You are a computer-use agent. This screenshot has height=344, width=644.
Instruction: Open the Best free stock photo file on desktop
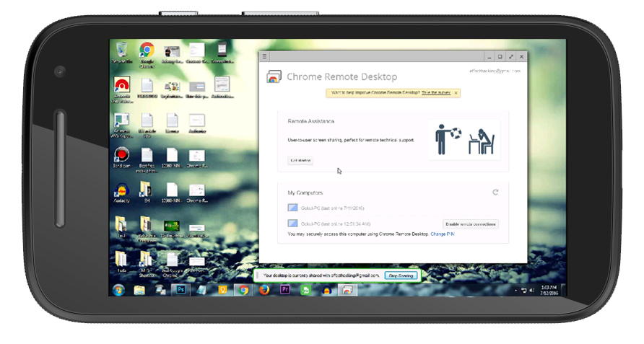point(147,159)
